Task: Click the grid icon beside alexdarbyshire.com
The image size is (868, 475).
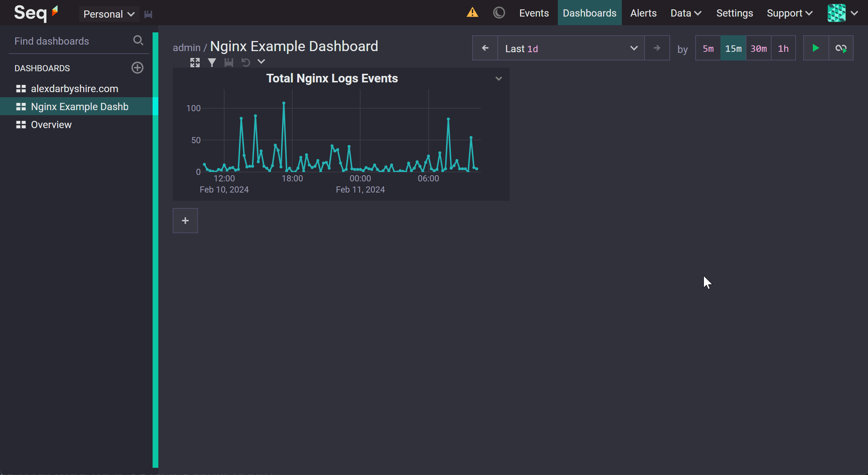Action: pos(21,89)
